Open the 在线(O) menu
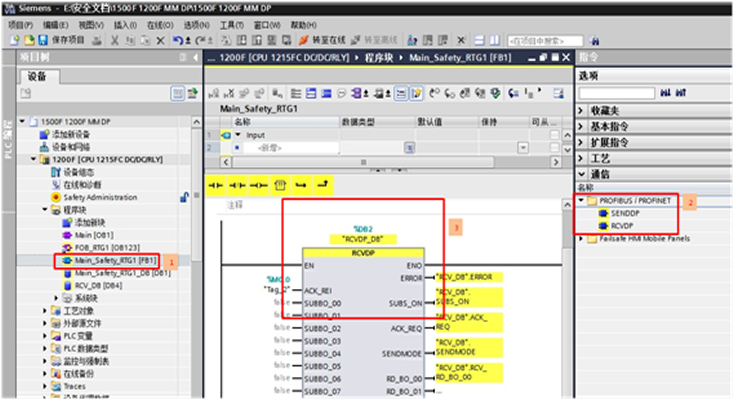This screenshot has height=400, width=734. tap(160, 25)
